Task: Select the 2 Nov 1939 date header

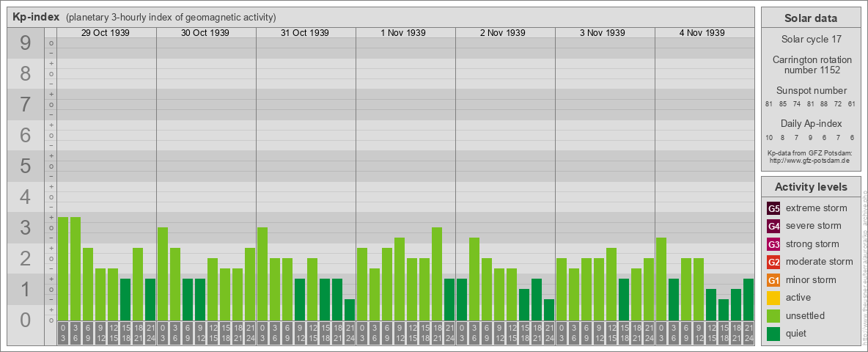Action: pos(503,33)
